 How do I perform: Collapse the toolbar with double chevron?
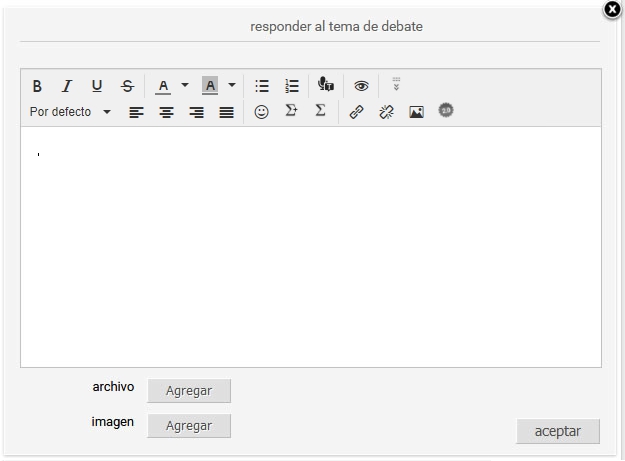point(396,84)
